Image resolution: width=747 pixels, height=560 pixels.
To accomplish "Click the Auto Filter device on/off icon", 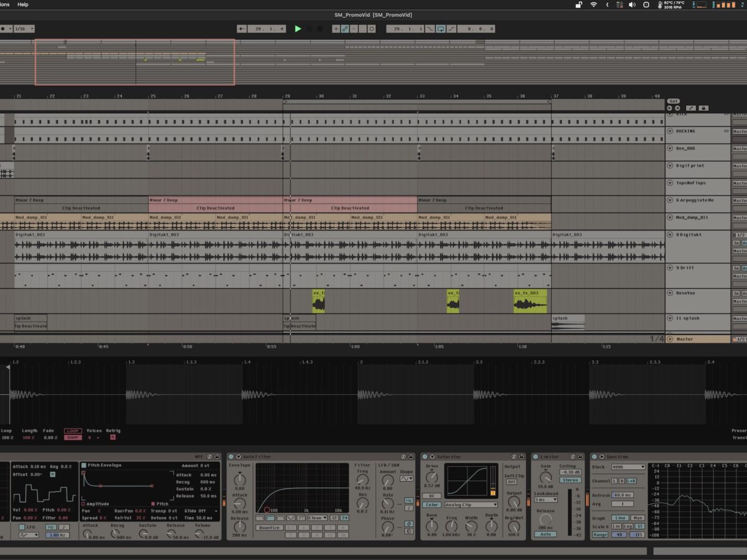I will point(231,457).
